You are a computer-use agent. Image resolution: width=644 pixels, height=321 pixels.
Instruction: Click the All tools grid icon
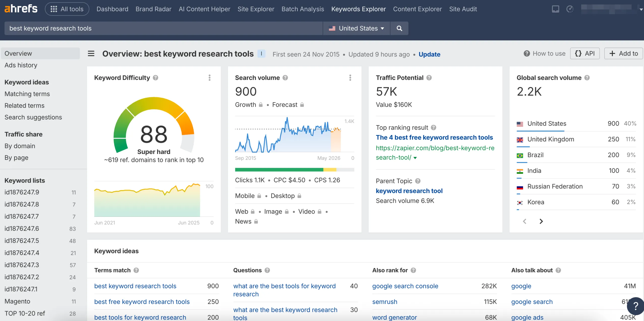(54, 9)
